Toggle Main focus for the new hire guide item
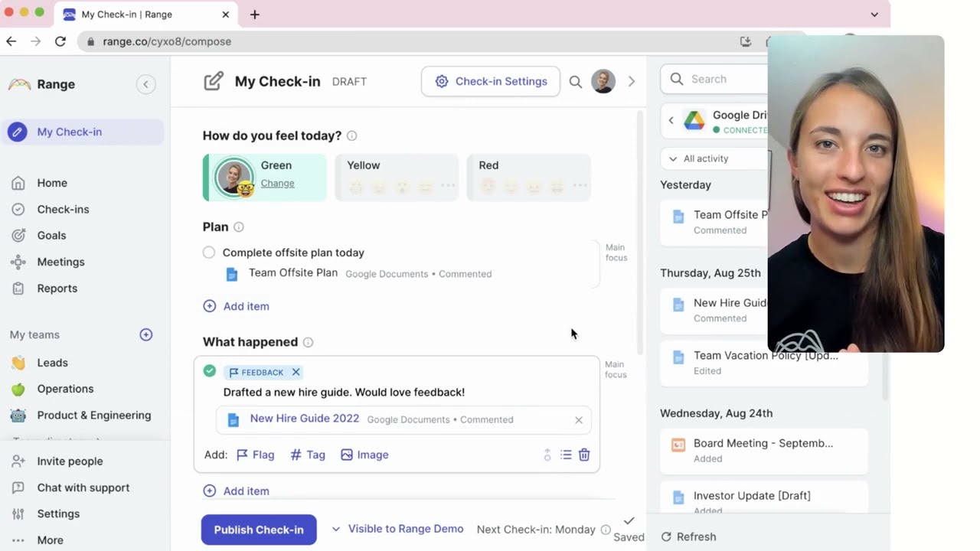This screenshot has height=551, width=980. 616,370
